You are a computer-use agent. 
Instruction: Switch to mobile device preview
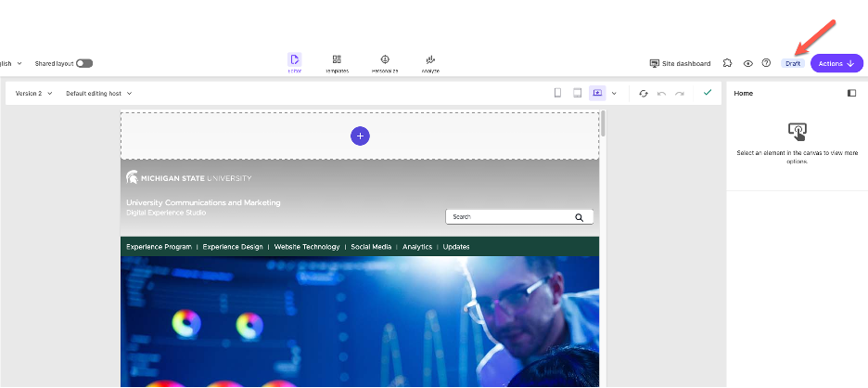tap(557, 93)
